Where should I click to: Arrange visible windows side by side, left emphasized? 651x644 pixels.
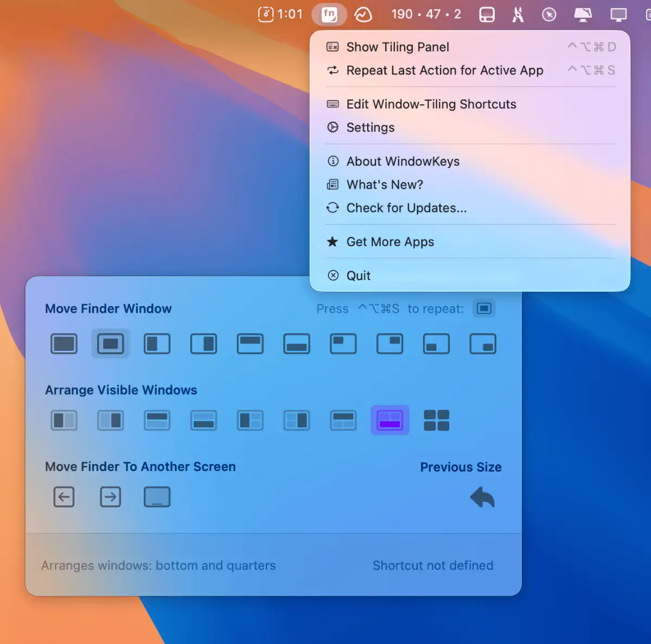(64, 420)
